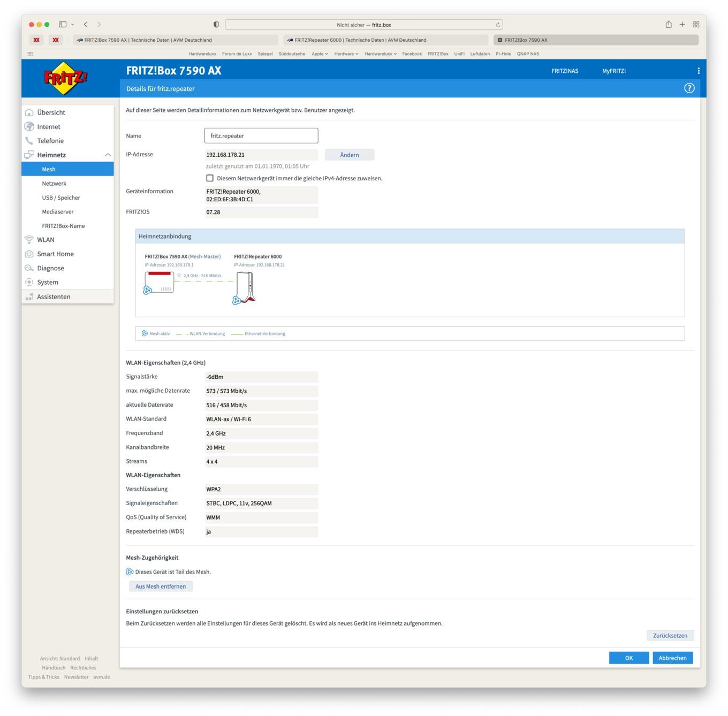This screenshot has width=728, height=716.
Task: Switch to FRITZ!Box 7590 AX Technische Daten tab
Action: [x=176, y=40]
